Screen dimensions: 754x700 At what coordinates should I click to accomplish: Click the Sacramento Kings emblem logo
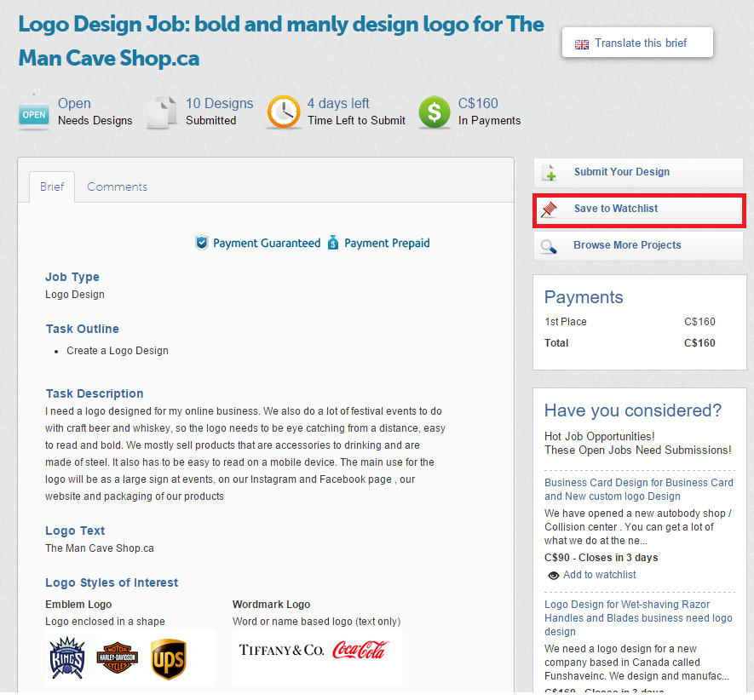[x=67, y=657]
